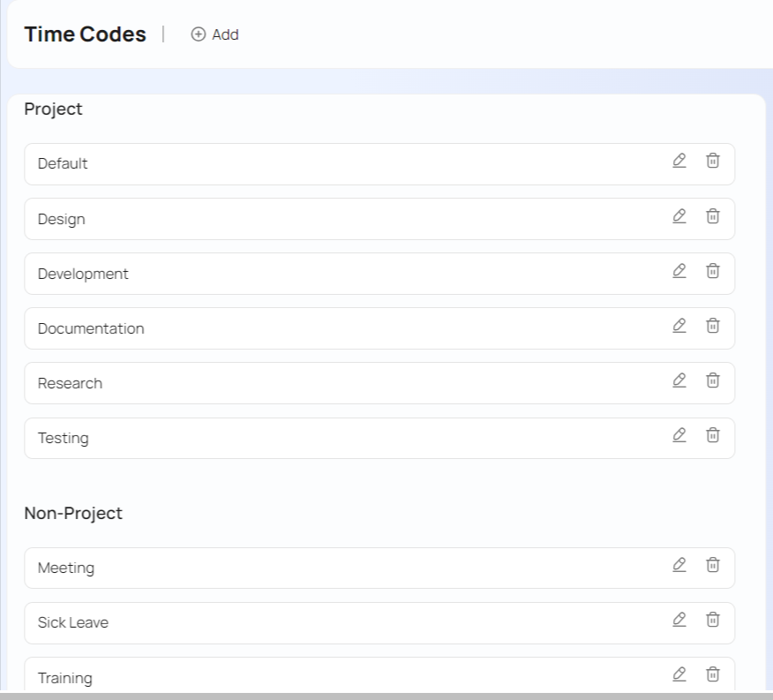The image size is (773, 700).
Task: Delete the Meeting time code
Action: (712, 565)
